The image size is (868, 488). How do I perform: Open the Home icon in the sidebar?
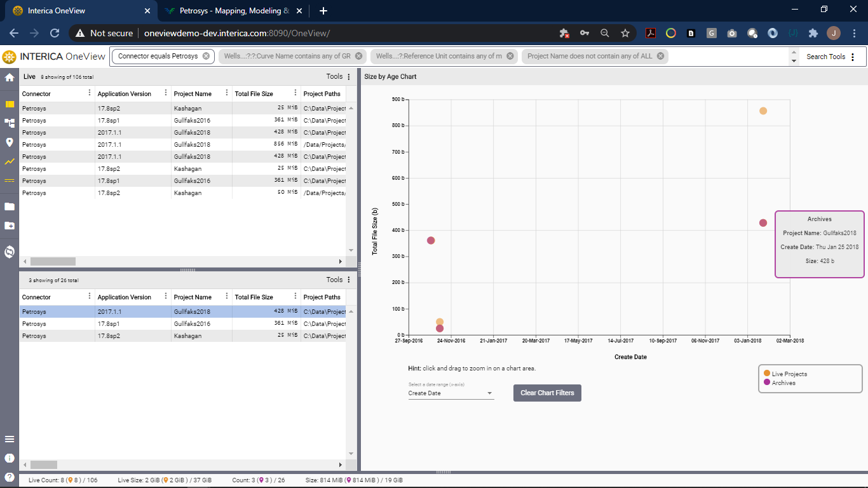(x=10, y=78)
